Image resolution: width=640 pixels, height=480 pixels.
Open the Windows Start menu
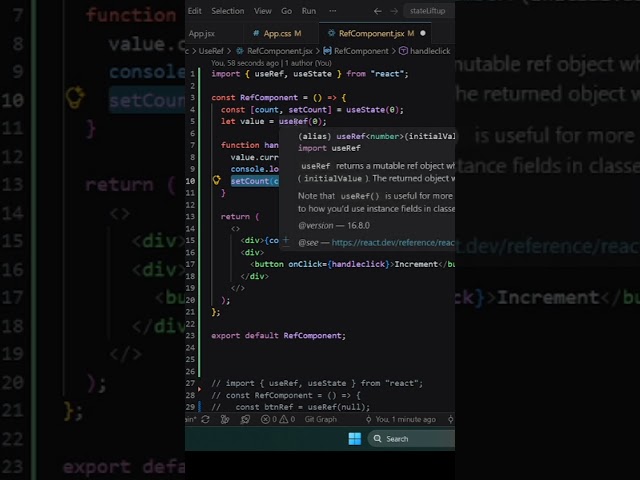point(355,439)
